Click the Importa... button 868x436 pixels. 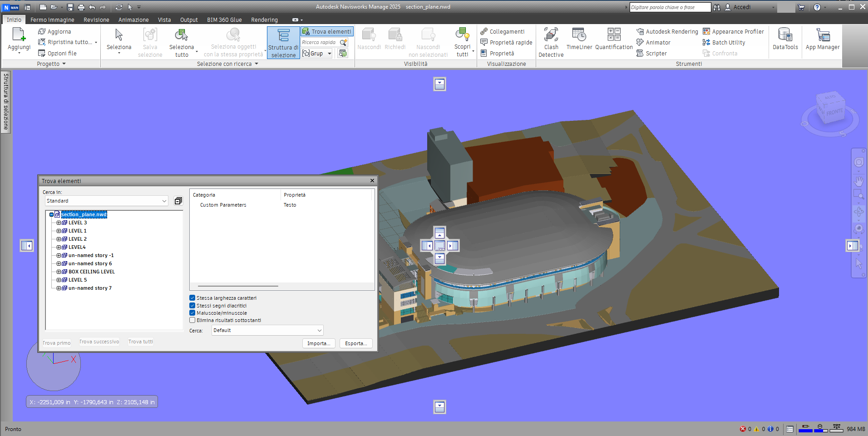tap(319, 343)
